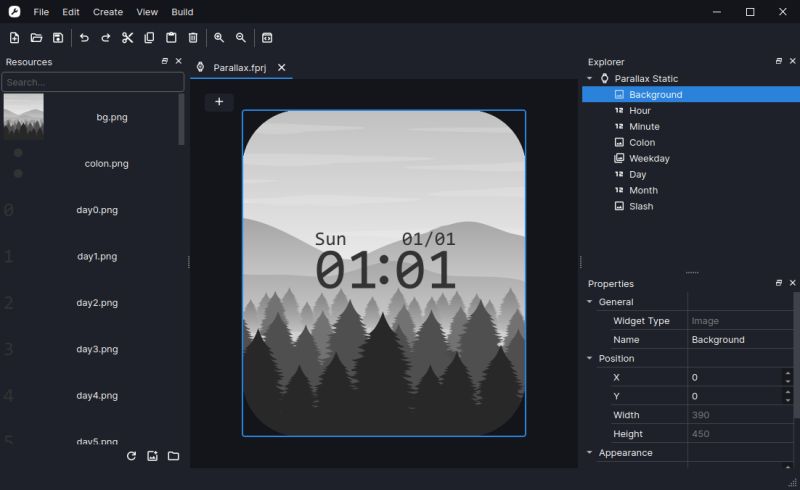Image resolution: width=800 pixels, height=490 pixels.
Task: Open the View menu
Action: pyautogui.click(x=147, y=12)
